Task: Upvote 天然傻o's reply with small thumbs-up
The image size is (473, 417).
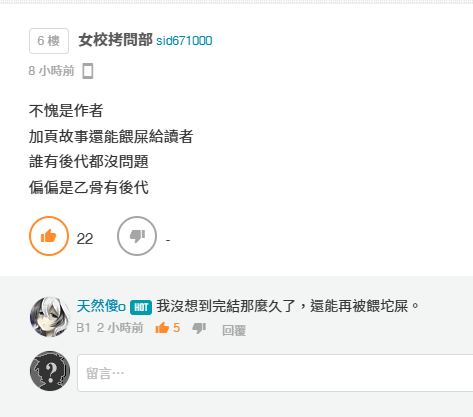Action: pyautogui.click(x=162, y=328)
